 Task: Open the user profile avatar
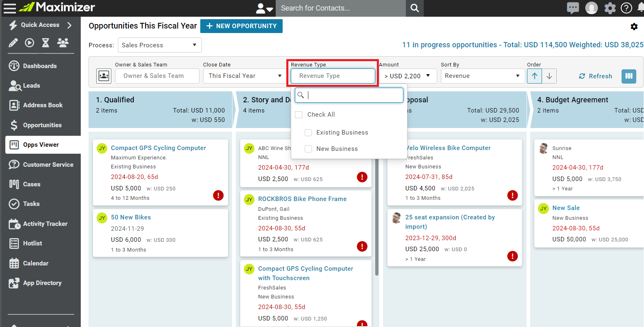591,8
